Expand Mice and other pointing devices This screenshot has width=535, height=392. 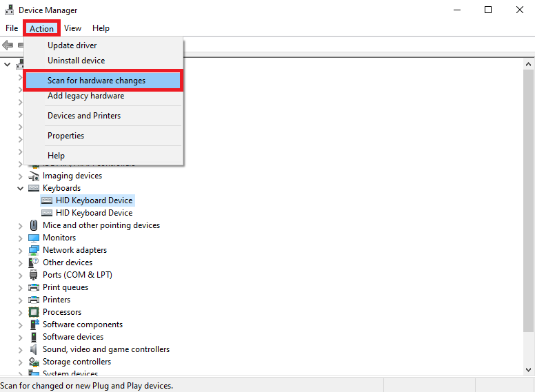(21, 226)
